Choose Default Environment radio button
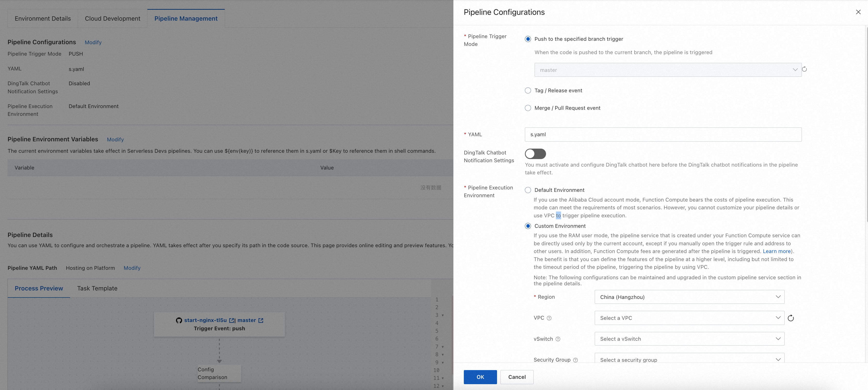 528,190
